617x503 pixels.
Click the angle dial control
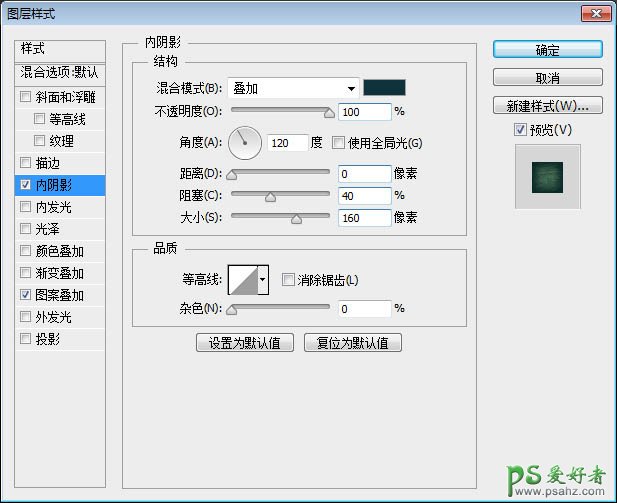click(244, 143)
